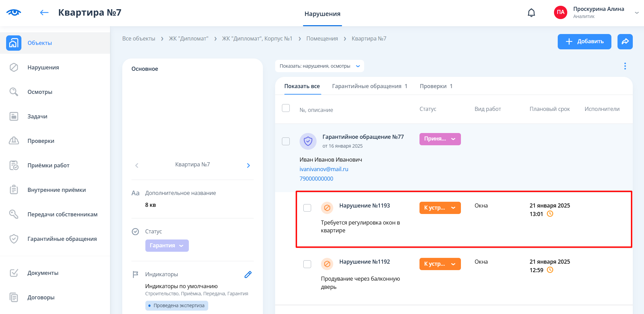Open the Гарантия status dropdown

tap(167, 246)
